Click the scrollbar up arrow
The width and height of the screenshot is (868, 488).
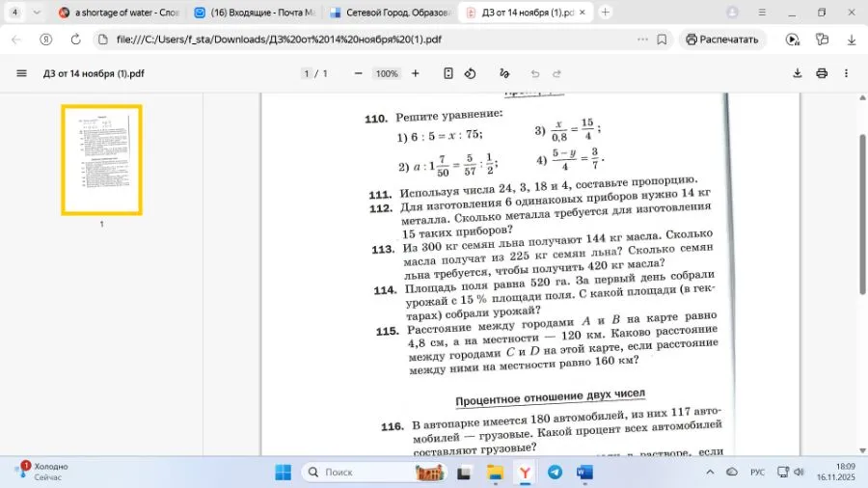coord(862,98)
